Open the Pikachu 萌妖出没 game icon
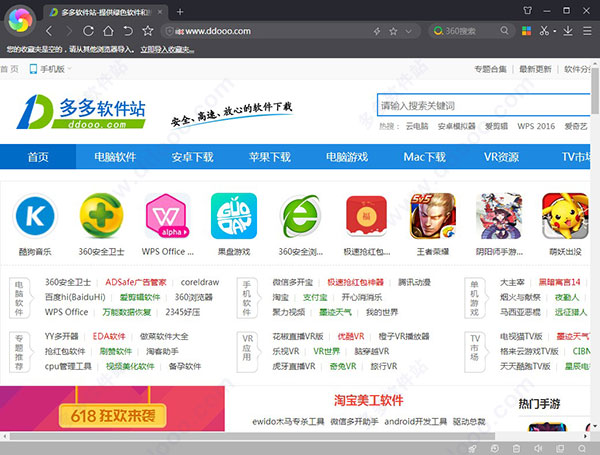Image resolution: width=600 pixels, height=455 pixels. pyautogui.click(x=565, y=216)
